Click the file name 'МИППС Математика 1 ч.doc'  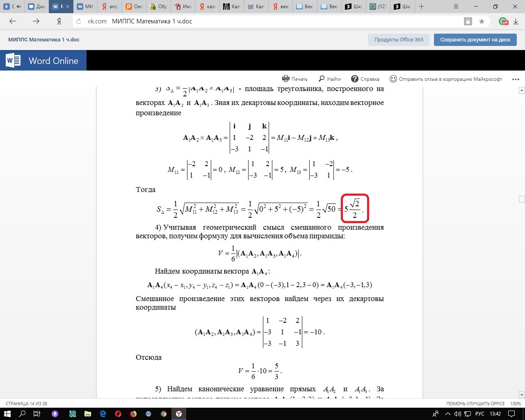point(44,40)
